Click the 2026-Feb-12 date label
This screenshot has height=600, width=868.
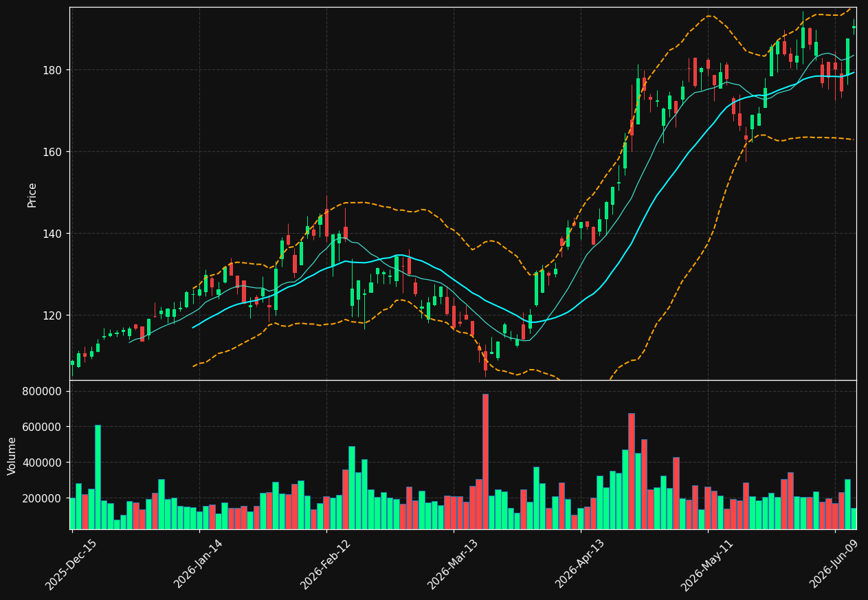326,564
